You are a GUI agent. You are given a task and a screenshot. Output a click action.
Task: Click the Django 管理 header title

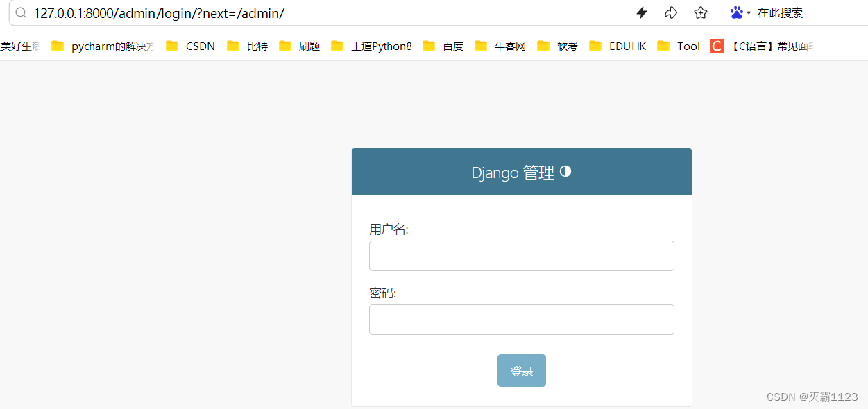513,173
